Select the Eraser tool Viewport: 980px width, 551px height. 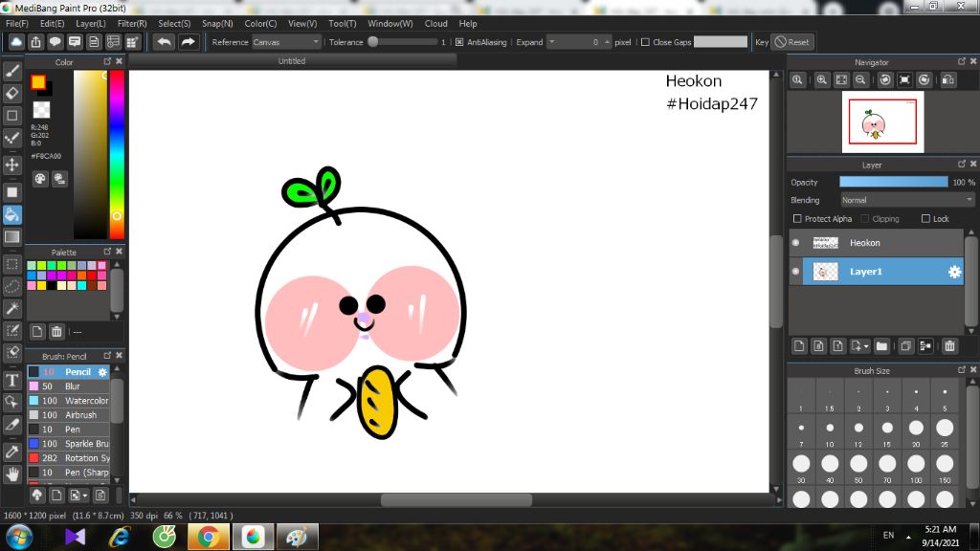pos(11,94)
